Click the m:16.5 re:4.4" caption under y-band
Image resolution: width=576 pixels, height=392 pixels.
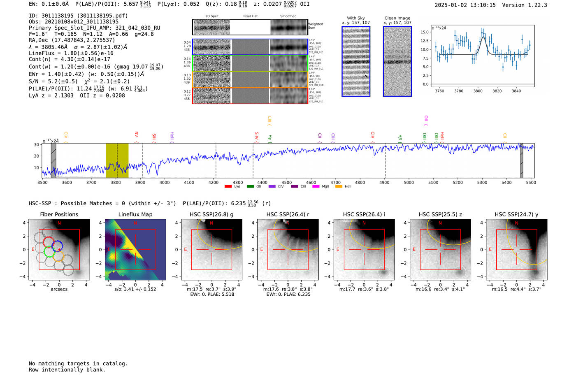[x=517, y=289]
